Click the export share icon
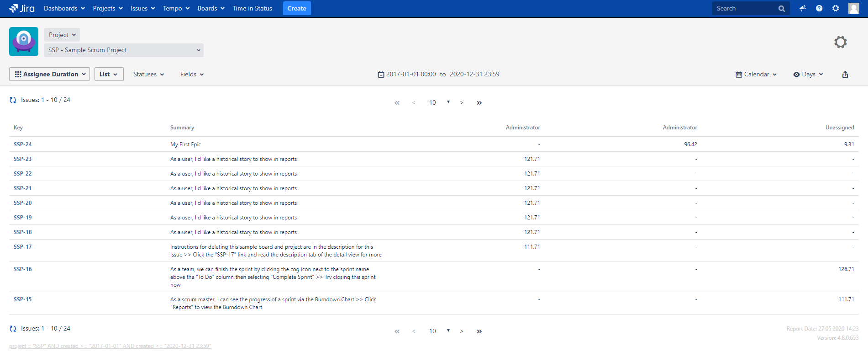868x363 pixels. (x=845, y=75)
